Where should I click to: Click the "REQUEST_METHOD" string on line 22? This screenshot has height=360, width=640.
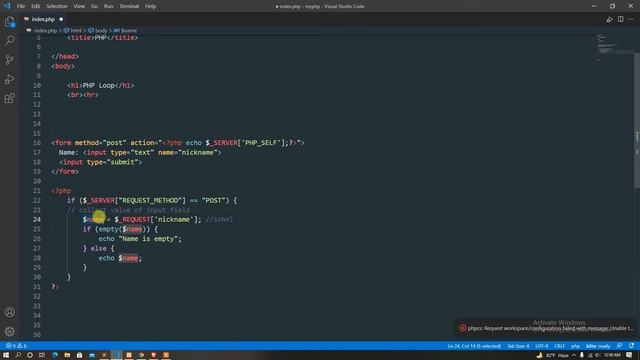click(150, 200)
